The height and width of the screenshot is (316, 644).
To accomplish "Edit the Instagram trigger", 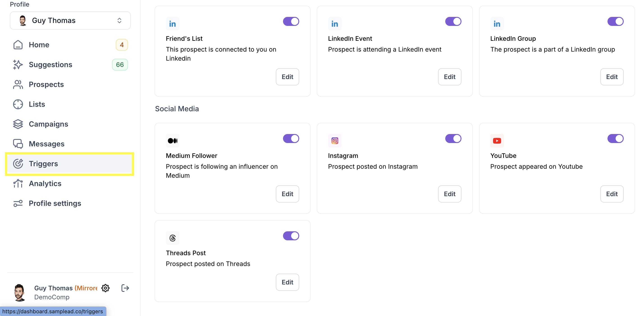I will click(x=450, y=194).
